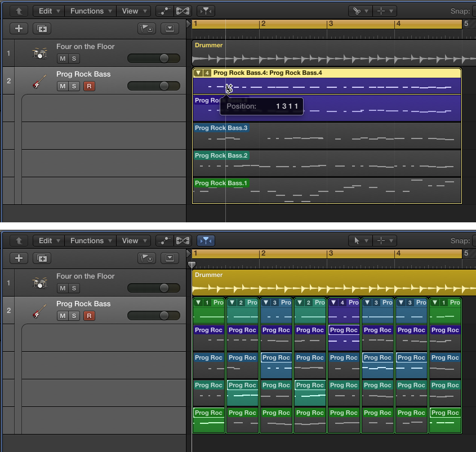Click the bass guitar icon in top window
Screen dimensions: 476x452
click(x=39, y=81)
